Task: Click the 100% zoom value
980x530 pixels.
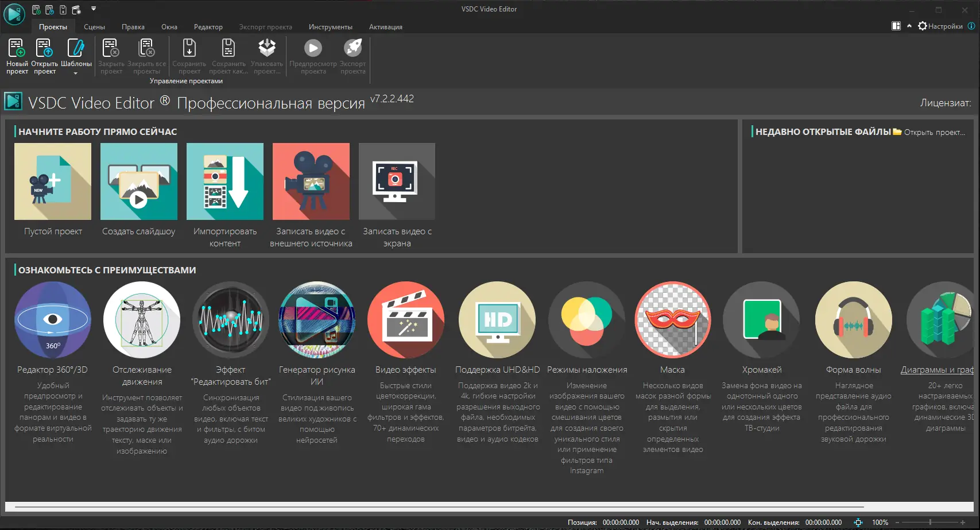Action: pos(880,523)
